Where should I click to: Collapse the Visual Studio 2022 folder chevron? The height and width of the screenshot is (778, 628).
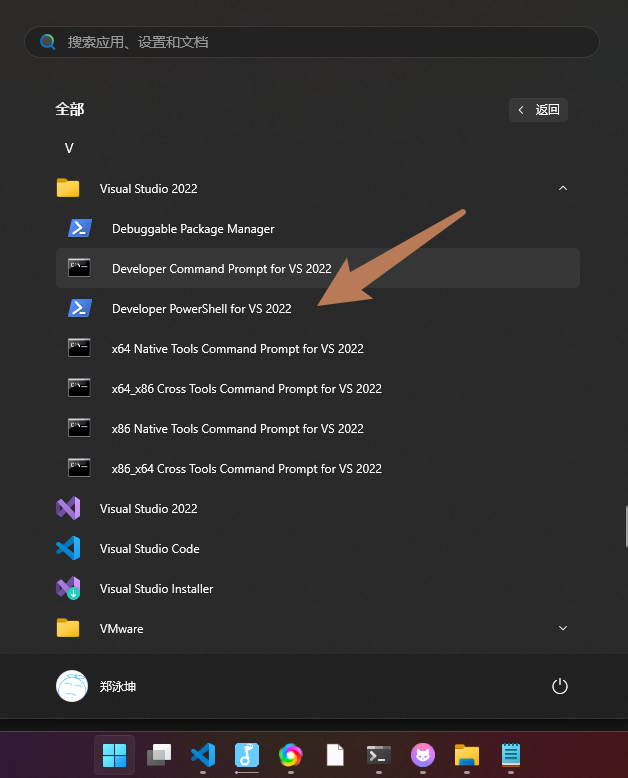(563, 188)
